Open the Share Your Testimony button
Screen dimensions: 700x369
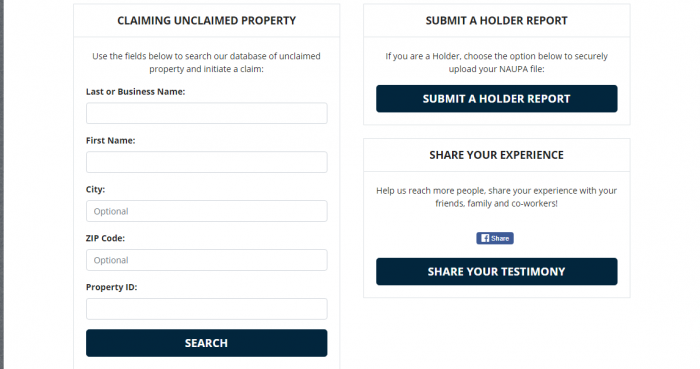497,272
